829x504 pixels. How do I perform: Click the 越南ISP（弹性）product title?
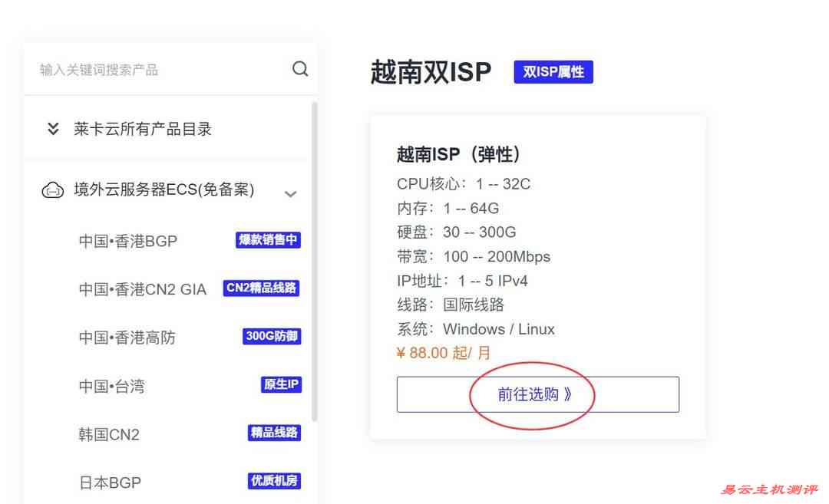pos(457,153)
